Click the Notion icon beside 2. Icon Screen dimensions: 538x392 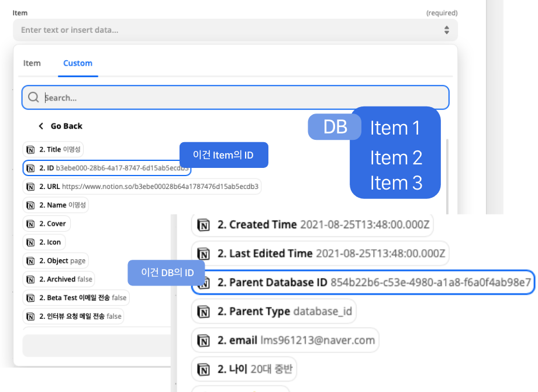30,242
